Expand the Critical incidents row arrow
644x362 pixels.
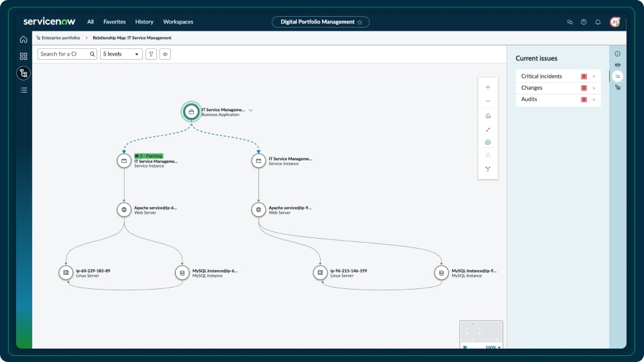click(x=594, y=76)
